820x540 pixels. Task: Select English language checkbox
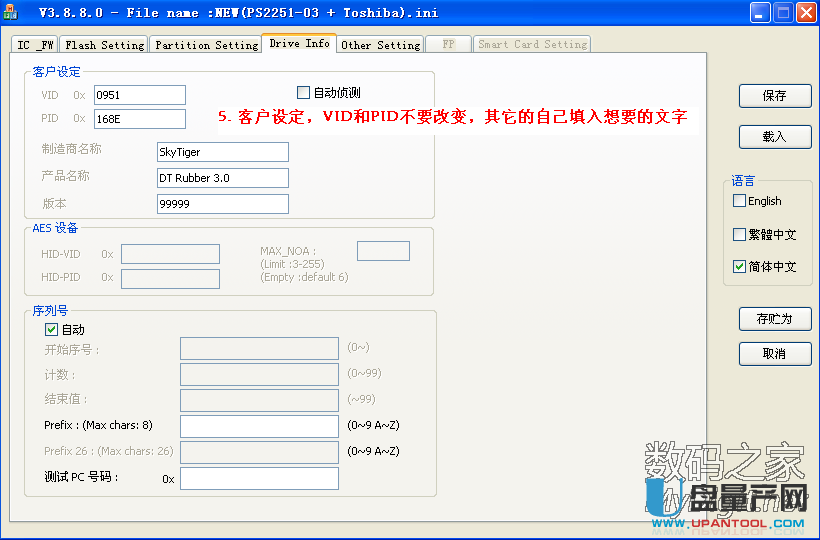coord(740,201)
